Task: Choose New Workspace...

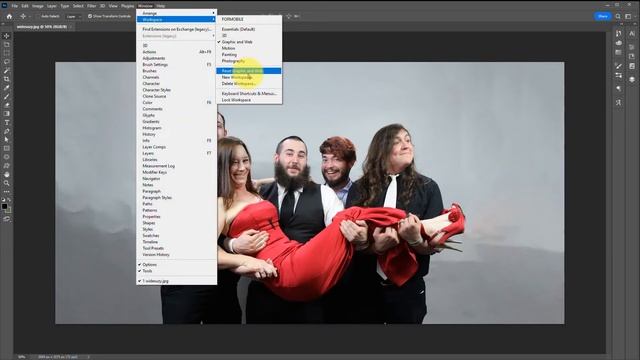Action: (249, 77)
